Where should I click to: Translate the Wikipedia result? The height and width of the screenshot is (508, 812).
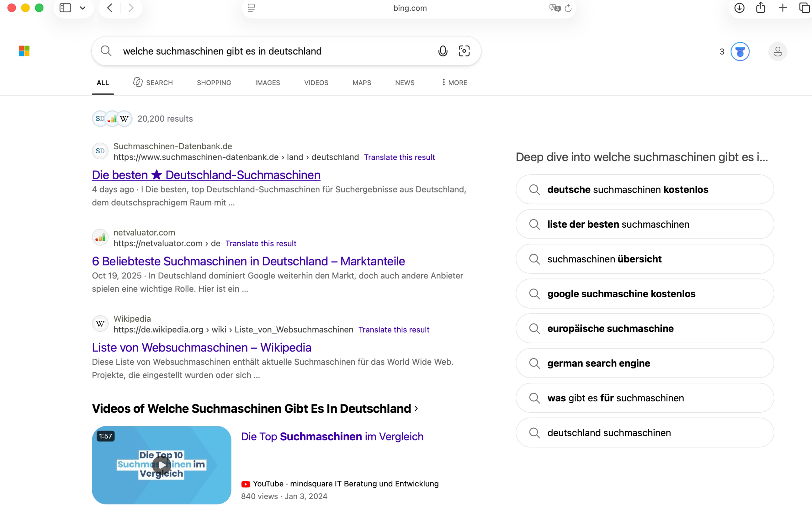394,330
